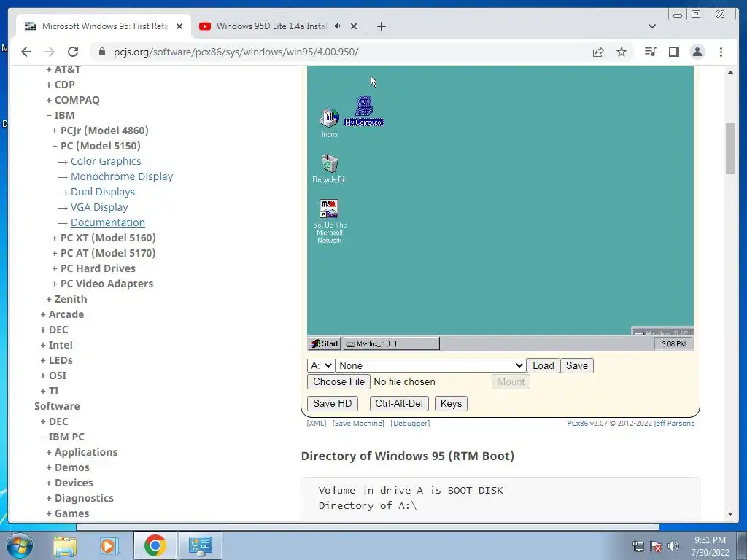Click the system tray volume icon
The width and height of the screenshot is (747, 560).
pyautogui.click(x=673, y=547)
